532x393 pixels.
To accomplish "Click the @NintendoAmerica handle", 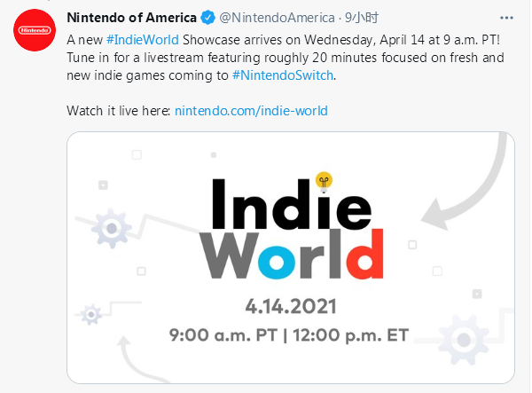I will [x=277, y=18].
